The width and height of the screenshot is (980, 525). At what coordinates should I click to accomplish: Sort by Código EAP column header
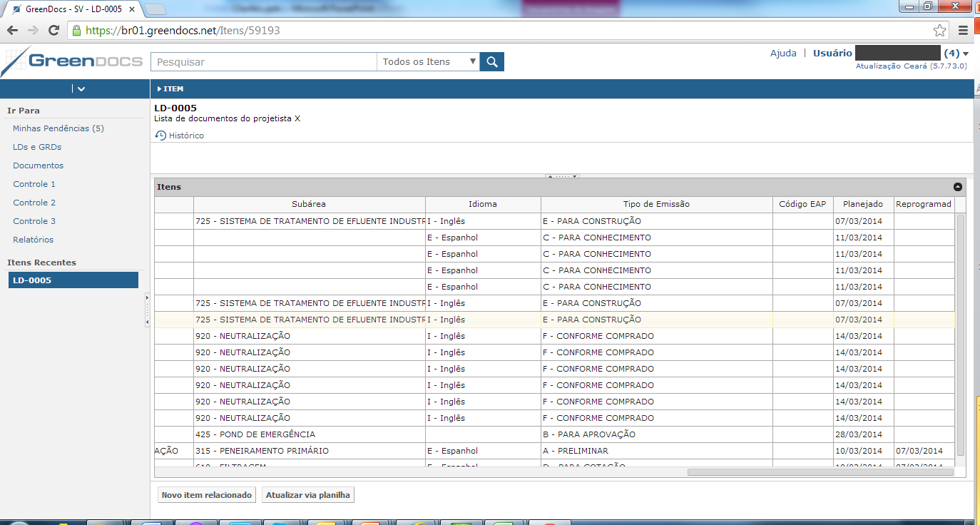tap(802, 204)
